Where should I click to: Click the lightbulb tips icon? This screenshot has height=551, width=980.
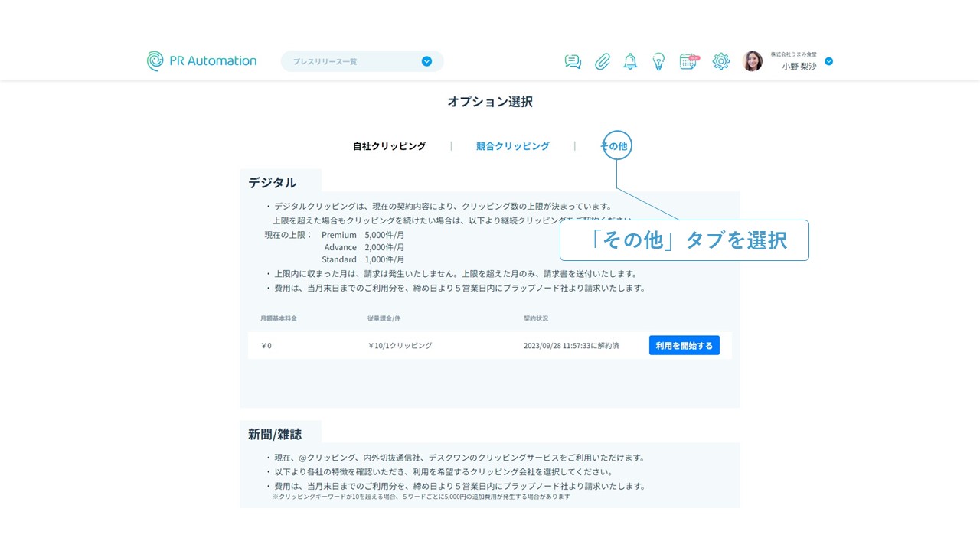coord(658,62)
